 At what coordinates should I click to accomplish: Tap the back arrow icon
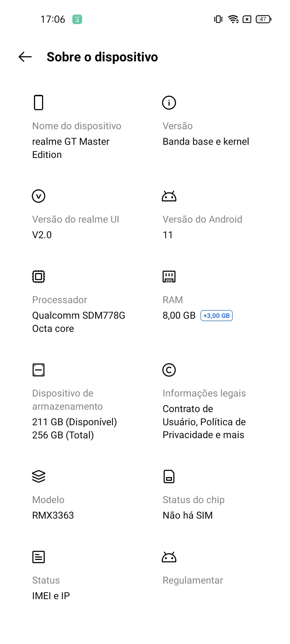pyautogui.click(x=25, y=57)
